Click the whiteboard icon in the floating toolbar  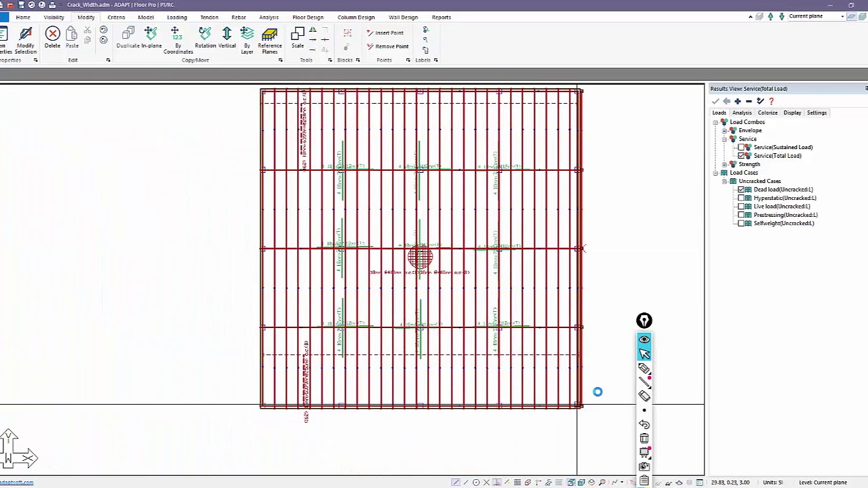tap(644, 453)
